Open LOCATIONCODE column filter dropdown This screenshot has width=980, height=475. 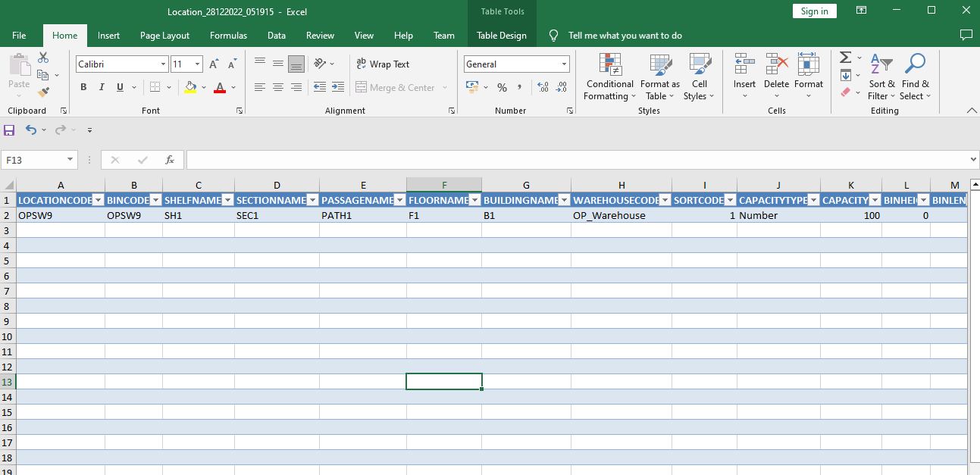[x=98, y=200]
